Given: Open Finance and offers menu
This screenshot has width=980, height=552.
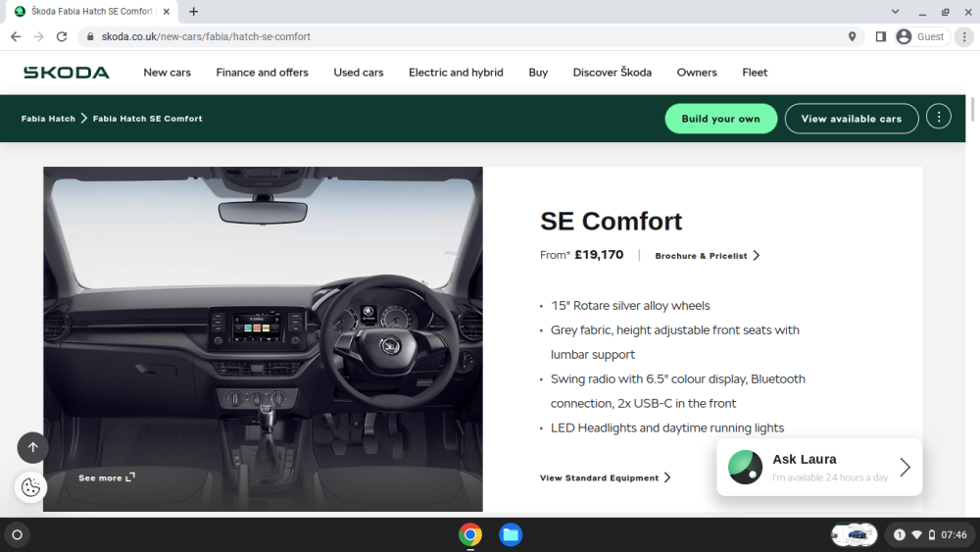Looking at the screenshot, I should point(262,73).
